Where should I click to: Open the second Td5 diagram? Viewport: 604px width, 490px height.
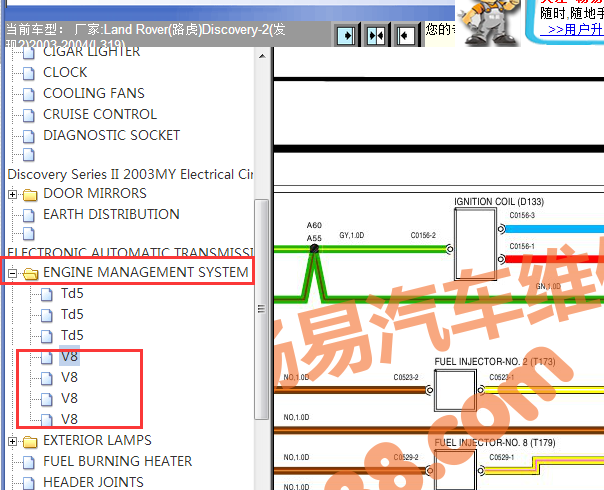pos(72,314)
